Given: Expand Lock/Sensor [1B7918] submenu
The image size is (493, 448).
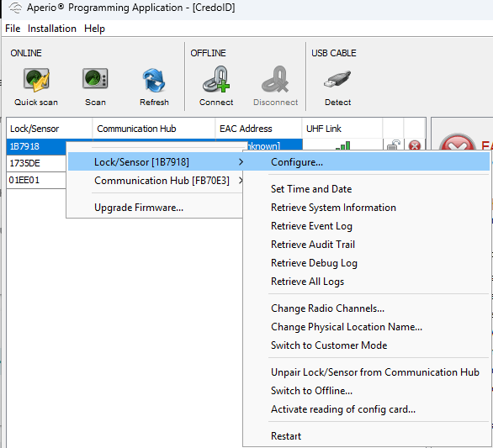Looking at the screenshot, I should pyautogui.click(x=156, y=162).
